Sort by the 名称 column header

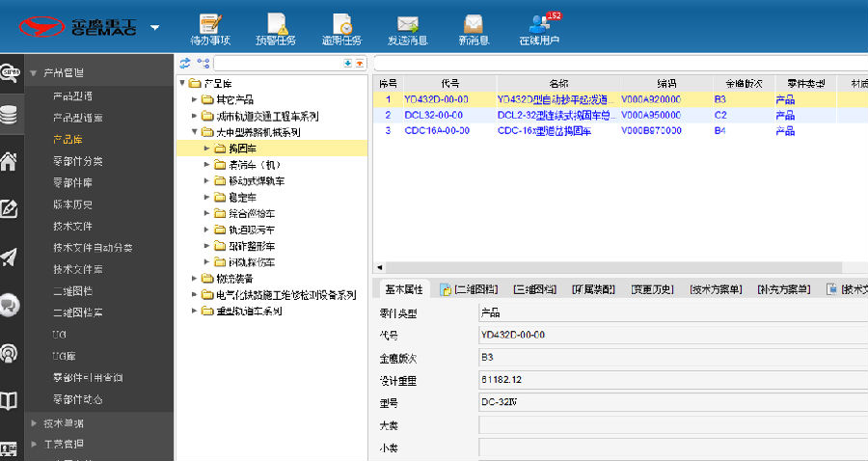[558, 84]
